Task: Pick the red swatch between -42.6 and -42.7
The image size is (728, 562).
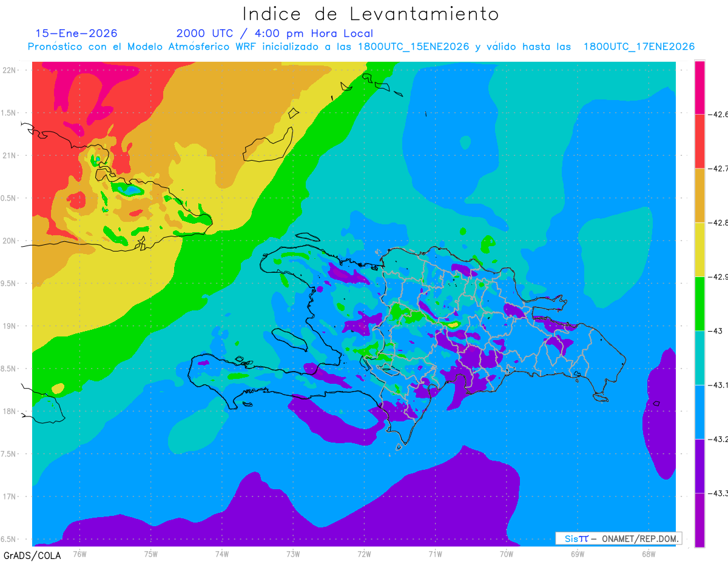Action: pyautogui.click(x=699, y=141)
